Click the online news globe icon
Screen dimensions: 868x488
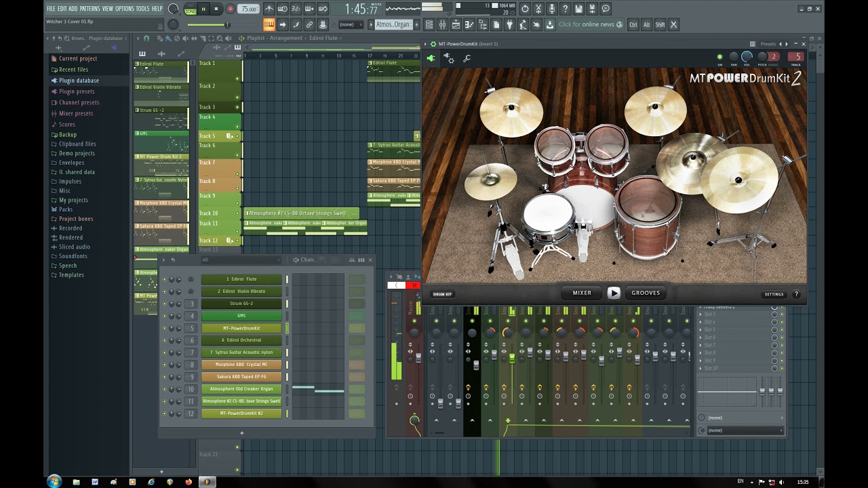(619, 24)
